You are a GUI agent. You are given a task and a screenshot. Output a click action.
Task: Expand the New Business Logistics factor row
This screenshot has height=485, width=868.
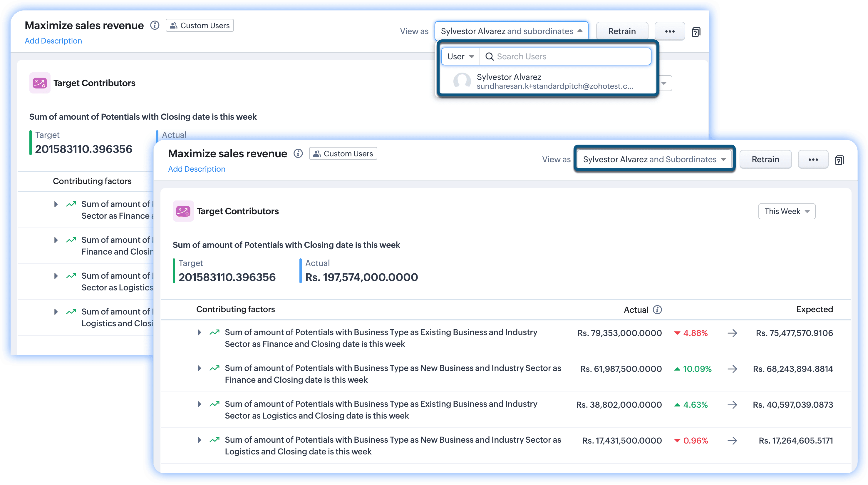(x=200, y=440)
